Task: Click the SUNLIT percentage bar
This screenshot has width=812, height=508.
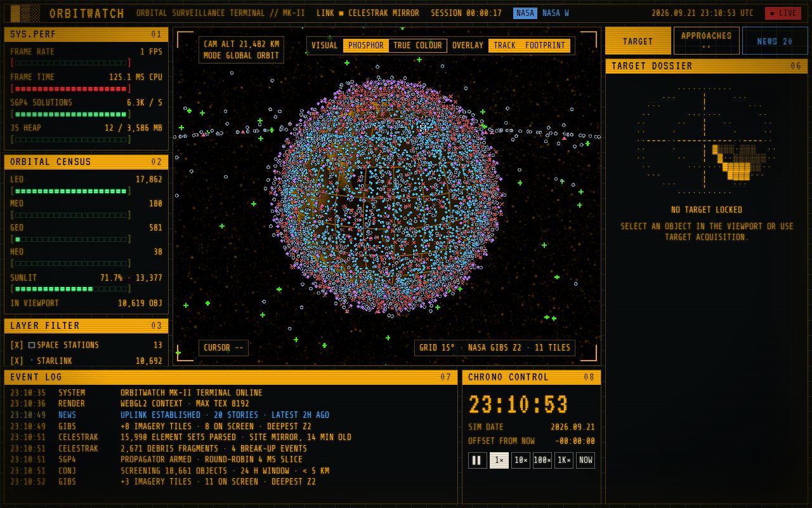Action: pyautogui.click(x=70, y=289)
